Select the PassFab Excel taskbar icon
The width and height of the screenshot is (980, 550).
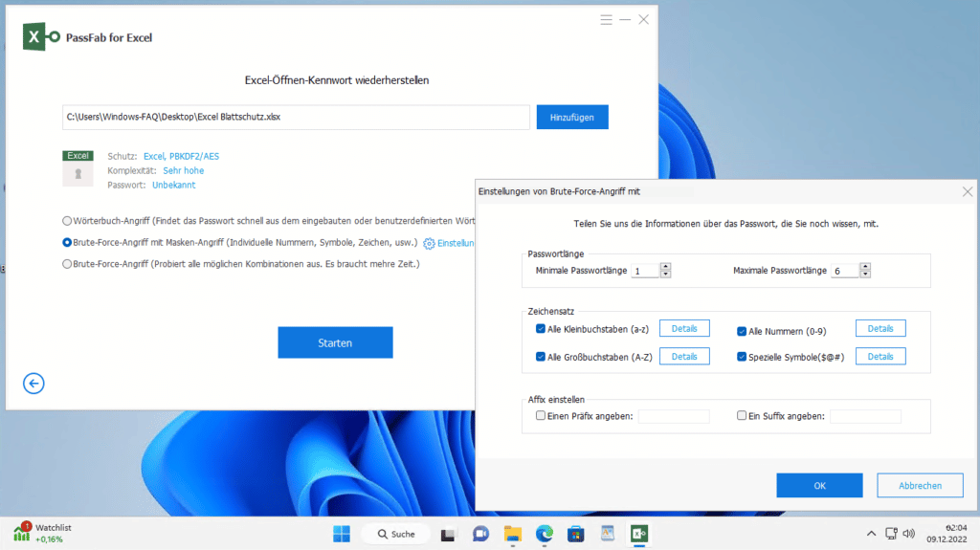tap(638, 534)
